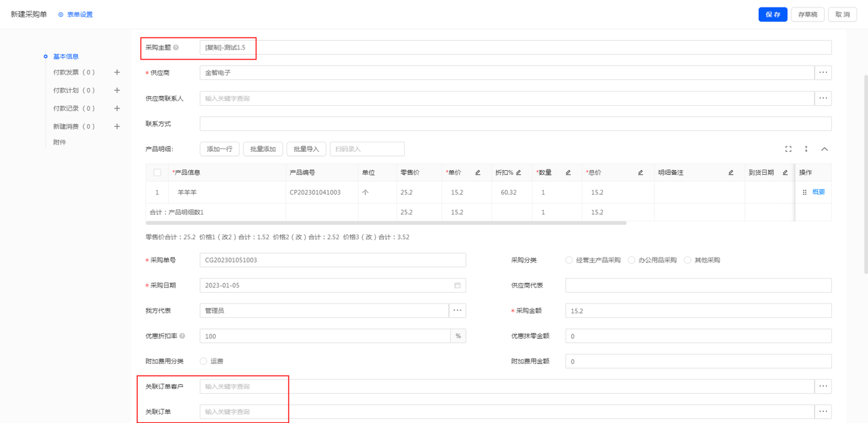Go to 基本信息 section in sidebar
The height and width of the screenshot is (423, 868).
click(x=66, y=56)
